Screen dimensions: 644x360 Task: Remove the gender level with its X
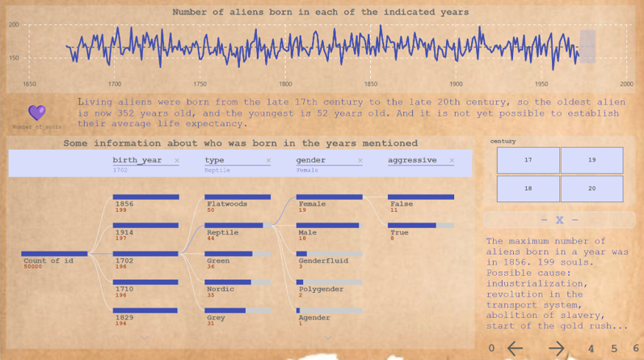360,160
